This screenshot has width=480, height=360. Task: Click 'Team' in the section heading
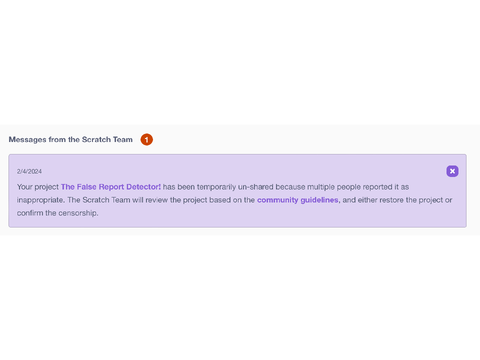(123, 140)
